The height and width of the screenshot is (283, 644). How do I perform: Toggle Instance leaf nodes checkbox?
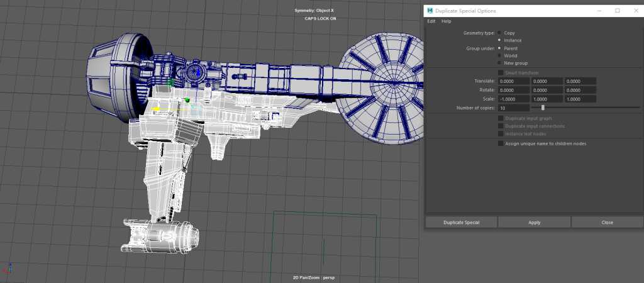(x=500, y=133)
